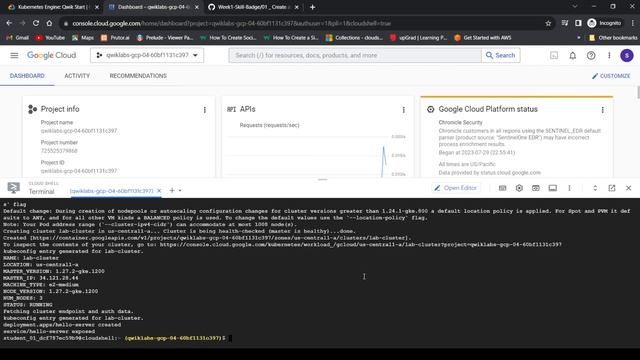Viewport: 640px width, 360px height.
Task: Click the Cloud Shell terminal icon
Action: point(13,188)
